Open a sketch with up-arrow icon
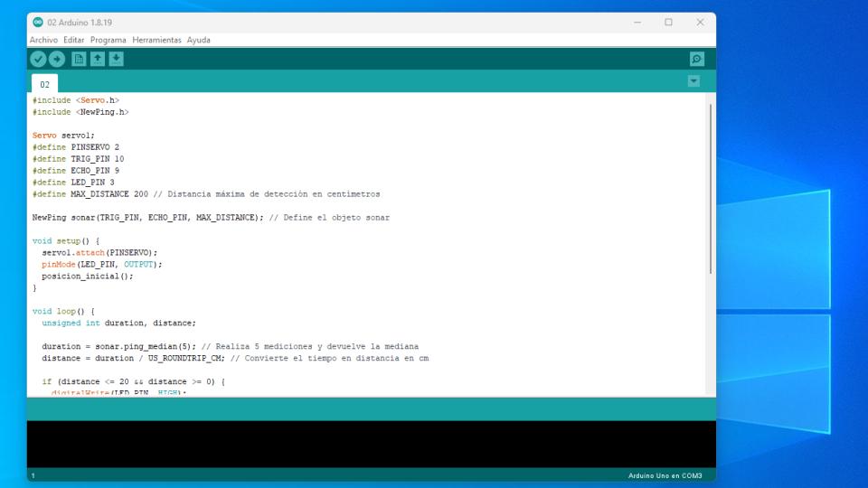This screenshot has width=868, height=488. 98,59
